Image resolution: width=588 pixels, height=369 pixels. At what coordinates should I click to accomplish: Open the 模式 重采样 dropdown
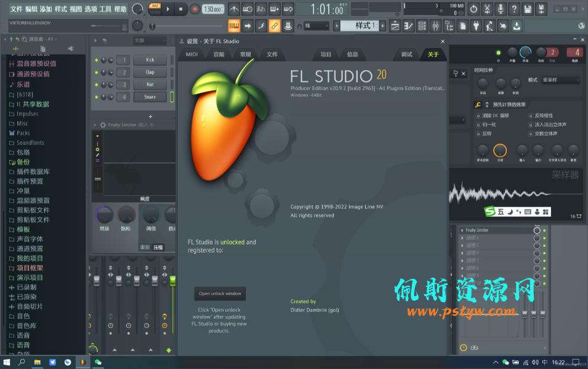561,80
